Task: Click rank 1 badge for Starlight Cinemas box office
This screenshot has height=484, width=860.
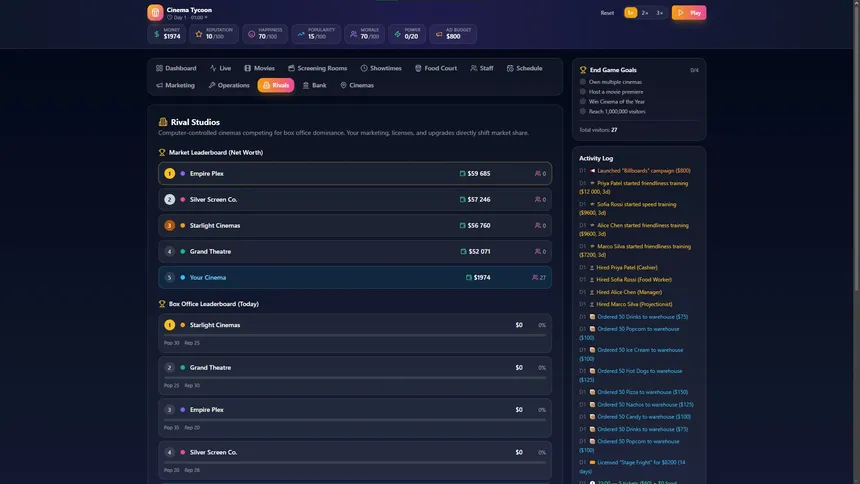Action: [x=169, y=325]
